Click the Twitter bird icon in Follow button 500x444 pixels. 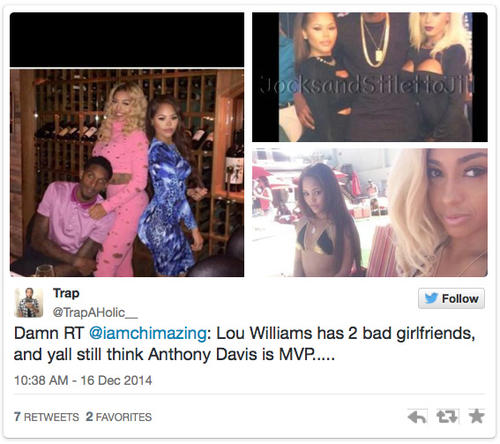(x=431, y=298)
